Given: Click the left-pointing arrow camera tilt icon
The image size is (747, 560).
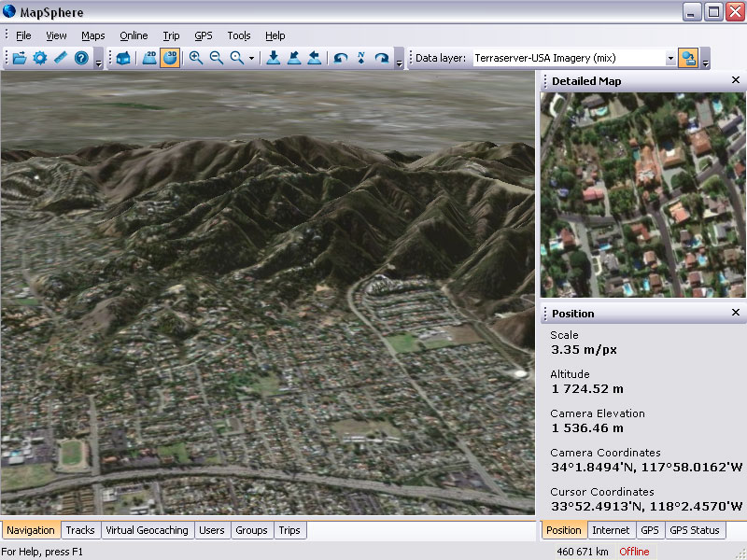Looking at the screenshot, I should [315, 58].
